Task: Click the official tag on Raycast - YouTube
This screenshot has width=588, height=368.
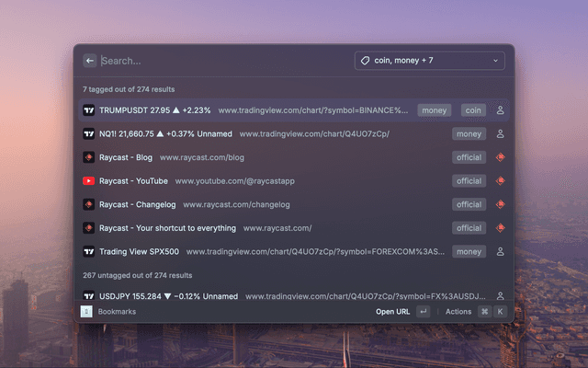Action: [x=469, y=181]
